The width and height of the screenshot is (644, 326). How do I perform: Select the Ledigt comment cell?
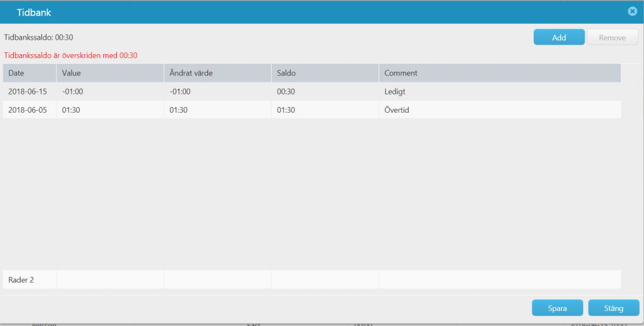(500, 92)
